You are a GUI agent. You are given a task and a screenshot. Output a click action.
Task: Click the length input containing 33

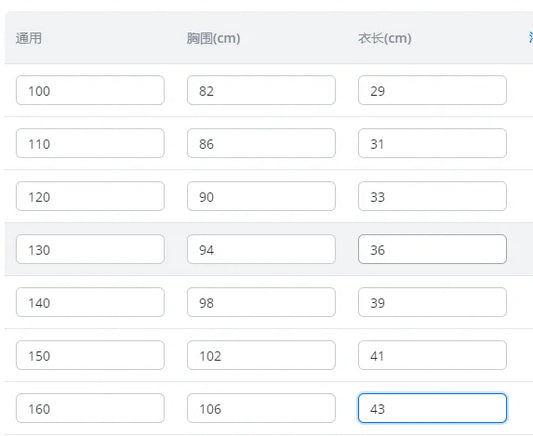coord(432,196)
